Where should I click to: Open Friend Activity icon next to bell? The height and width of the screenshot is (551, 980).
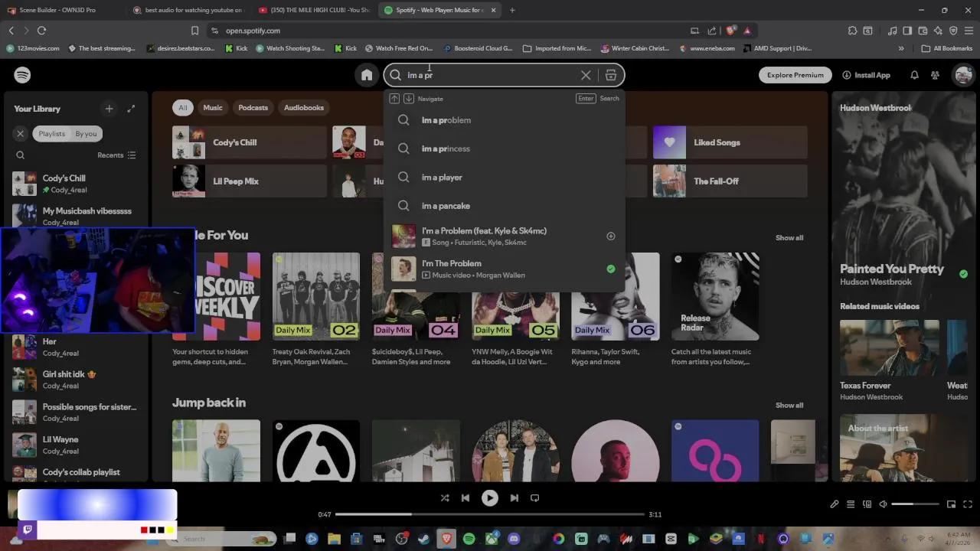tap(935, 75)
